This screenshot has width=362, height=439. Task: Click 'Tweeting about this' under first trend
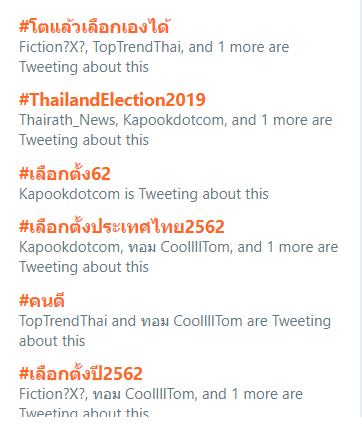(x=84, y=67)
